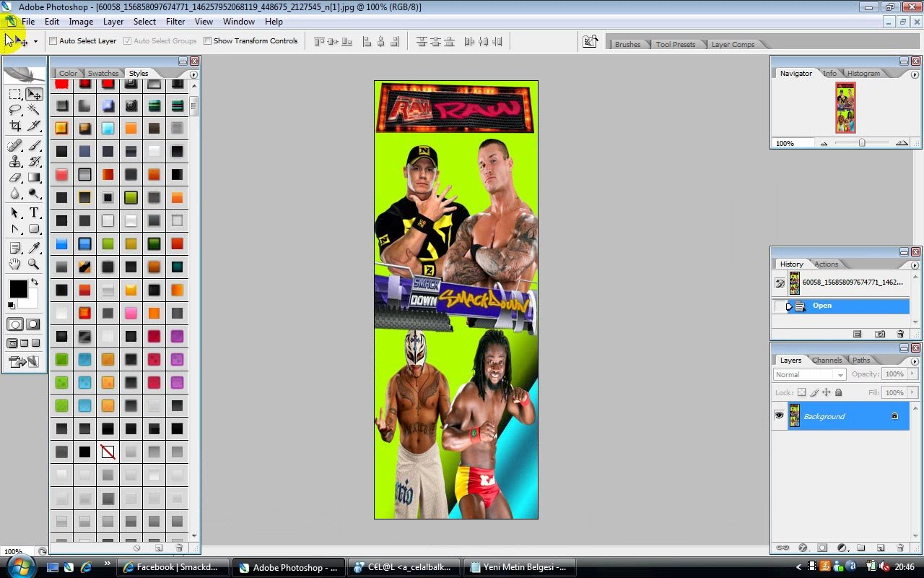Open the layer Opacity slider arrow
The height and width of the screenshot is (578, 924).
click(912, 374)
